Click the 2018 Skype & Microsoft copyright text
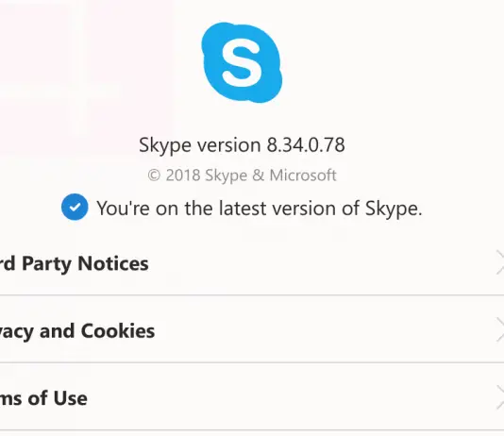Screen dimensions: 504x436 [242, 176]
